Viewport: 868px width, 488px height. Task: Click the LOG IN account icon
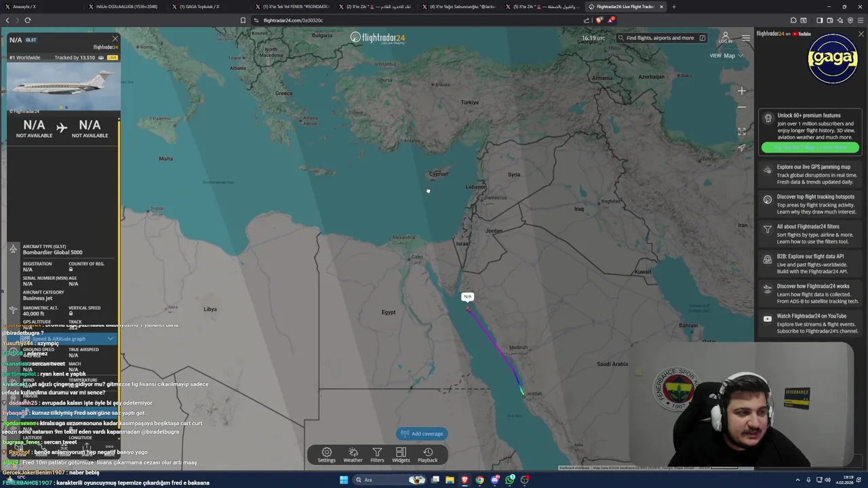(725, 37)
